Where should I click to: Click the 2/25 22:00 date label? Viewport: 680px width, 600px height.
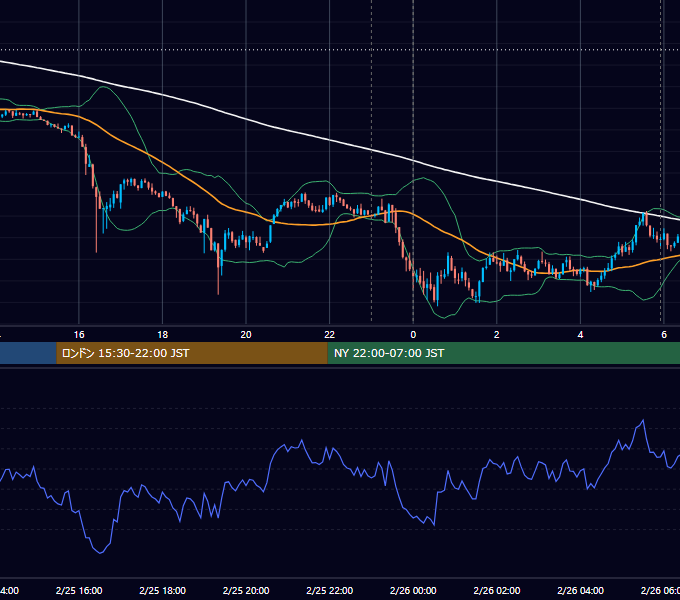click(330, 590)
